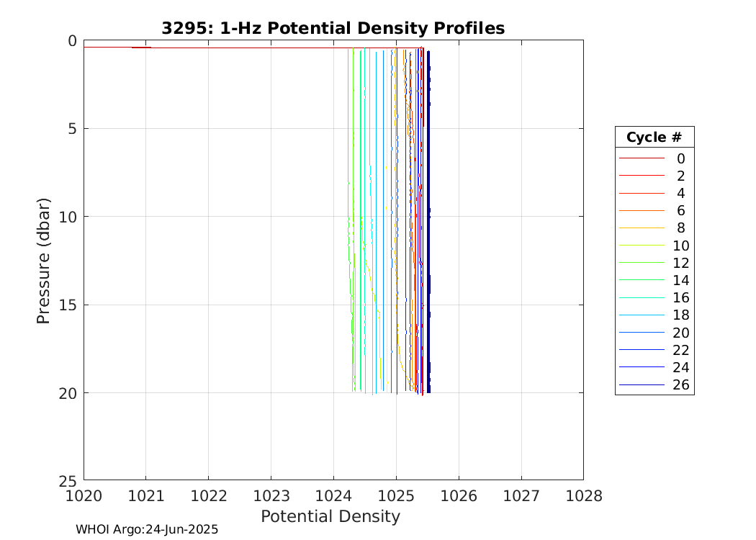Select legend entry for cycle 14
Screen dimensions: 756x540
(654, 280)
